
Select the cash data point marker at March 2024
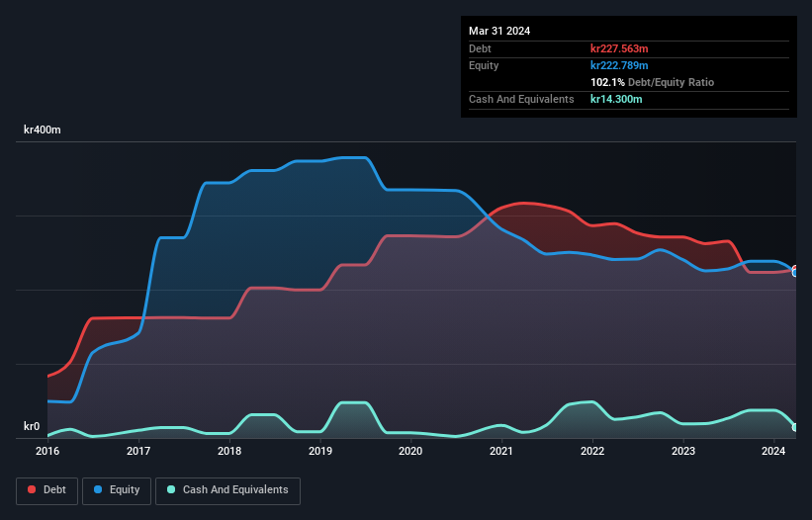(795, 427)
